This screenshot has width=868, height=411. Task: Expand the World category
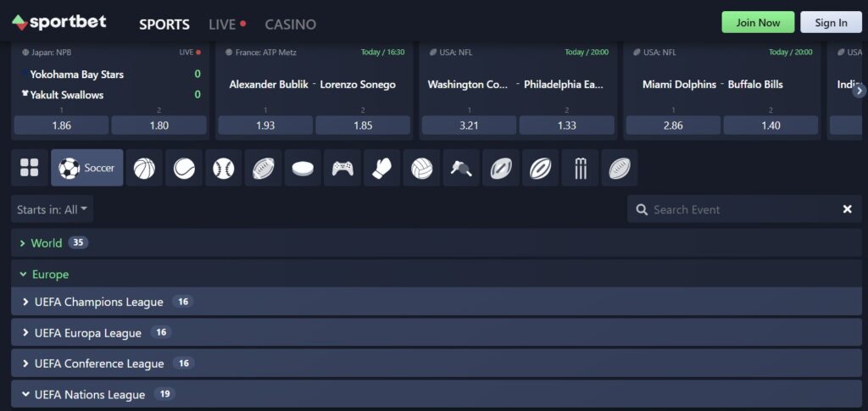coord(47,243)
